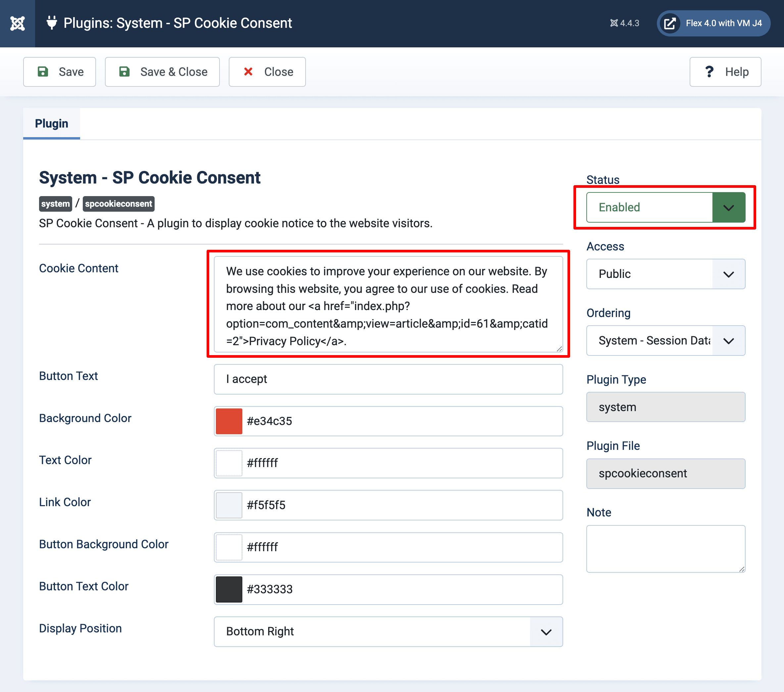Click the external-link icon on Flex 4.0 button

click(x=670, y=23)
